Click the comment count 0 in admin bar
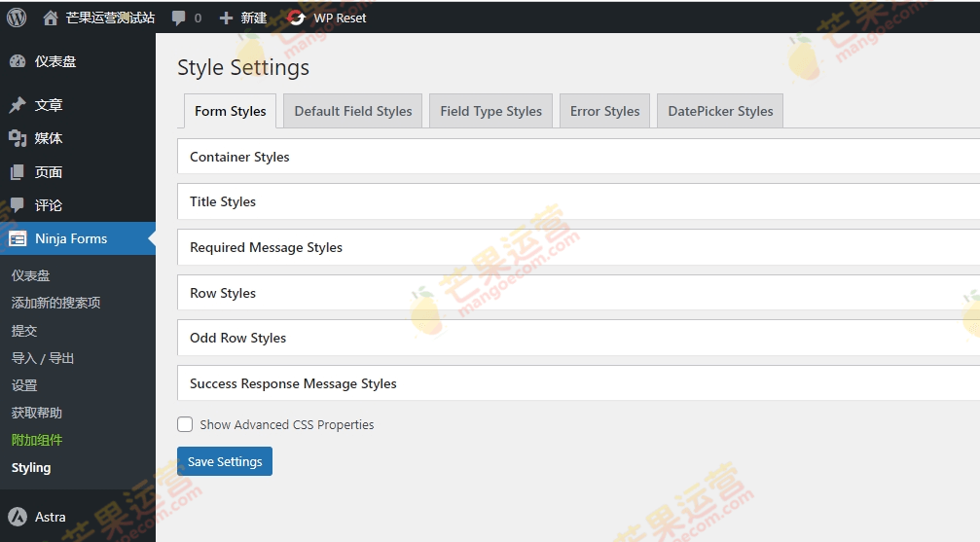 tap(199, 18)
